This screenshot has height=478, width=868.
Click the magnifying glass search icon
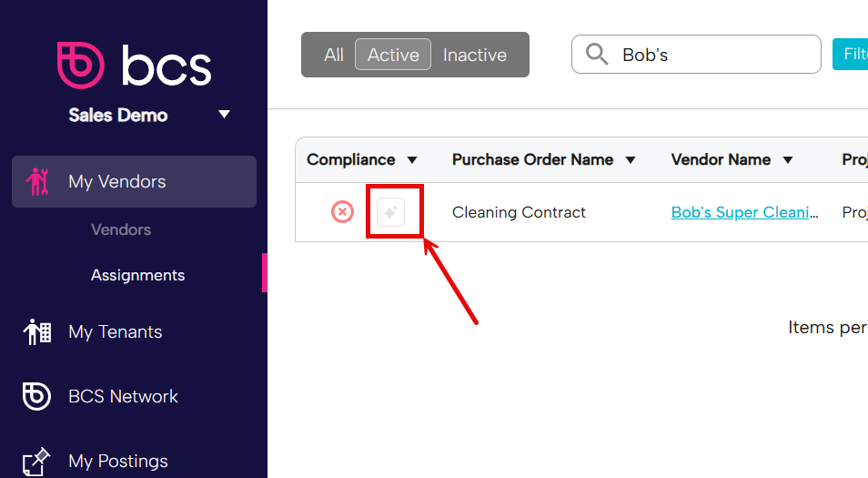[597, 55]
